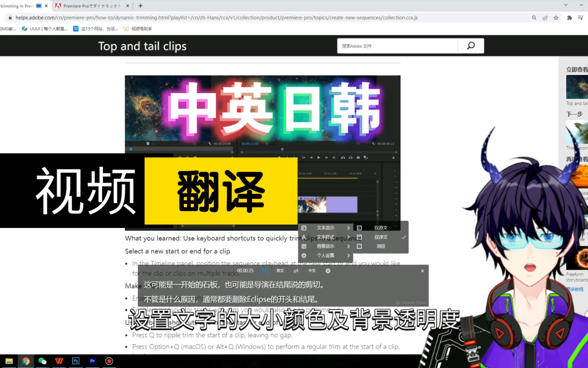Close the translation subtitle overlay
The width and height of the screenshot is (588, 368).
click(422, 271)
